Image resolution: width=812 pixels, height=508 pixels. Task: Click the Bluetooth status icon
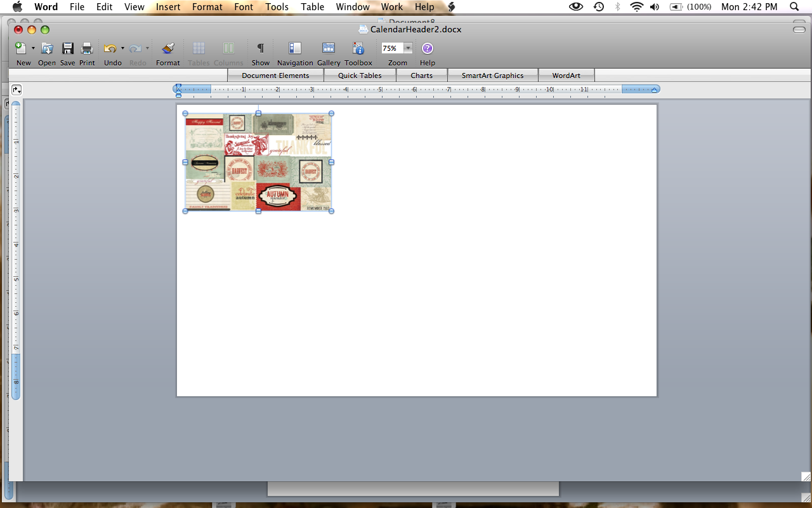pos(618,7)
